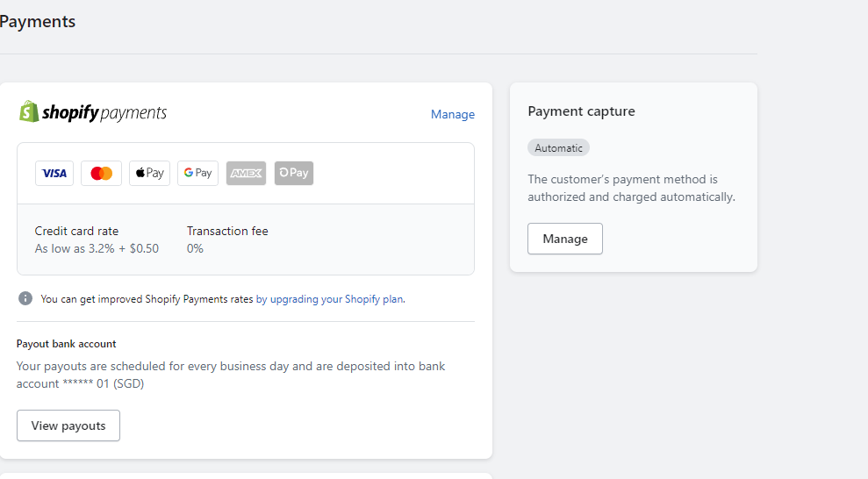Screen dimensions: 868x479
Task: Select the greyed-out Amex icon
Action: tap(246, 174)
